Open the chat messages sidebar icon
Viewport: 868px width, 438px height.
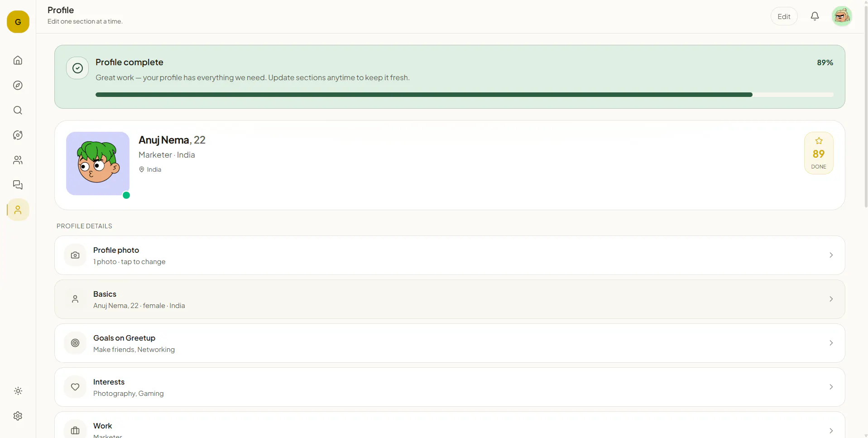click(18, 185)
